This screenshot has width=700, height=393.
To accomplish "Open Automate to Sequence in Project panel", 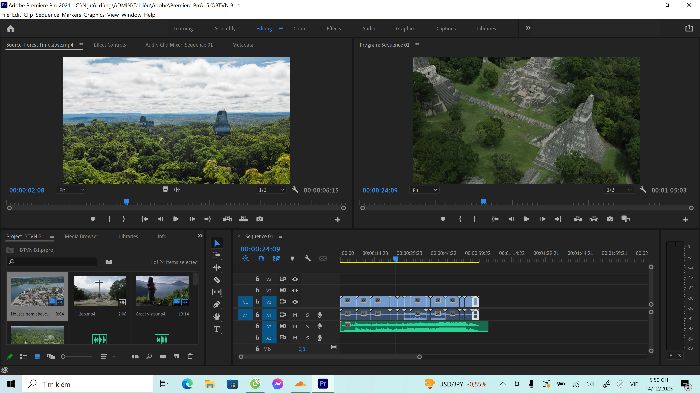I will pos(135,356).
